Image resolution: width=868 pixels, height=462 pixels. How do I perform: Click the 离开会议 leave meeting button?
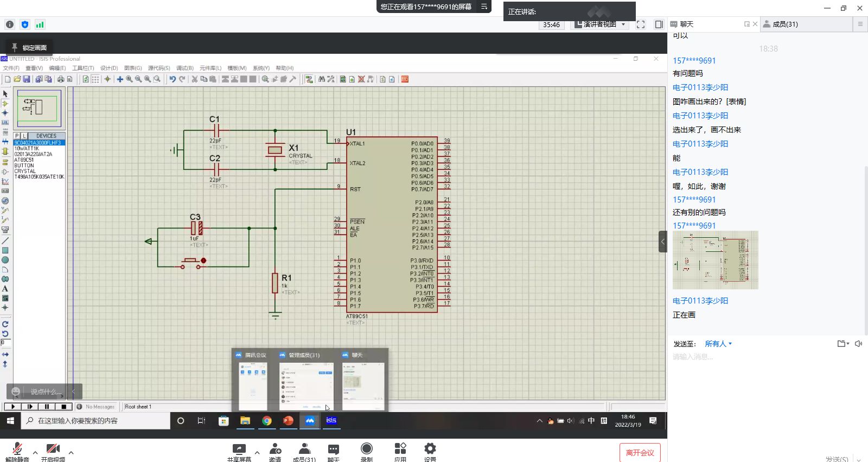point(640,453)
